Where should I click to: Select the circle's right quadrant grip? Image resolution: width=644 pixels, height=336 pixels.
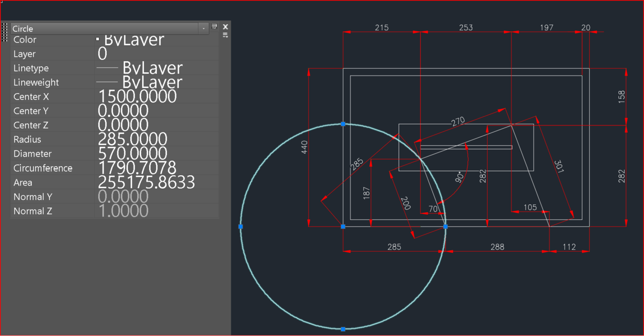(445, 227)
